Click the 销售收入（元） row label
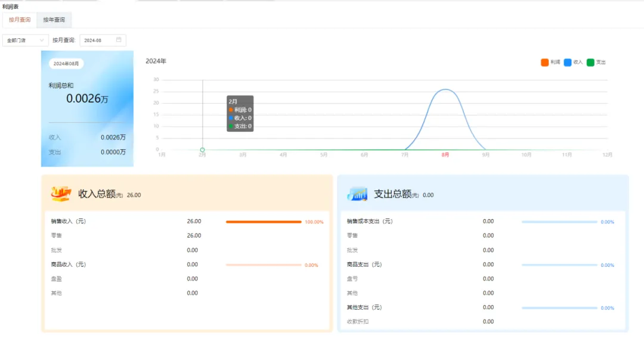 point(69,221)
